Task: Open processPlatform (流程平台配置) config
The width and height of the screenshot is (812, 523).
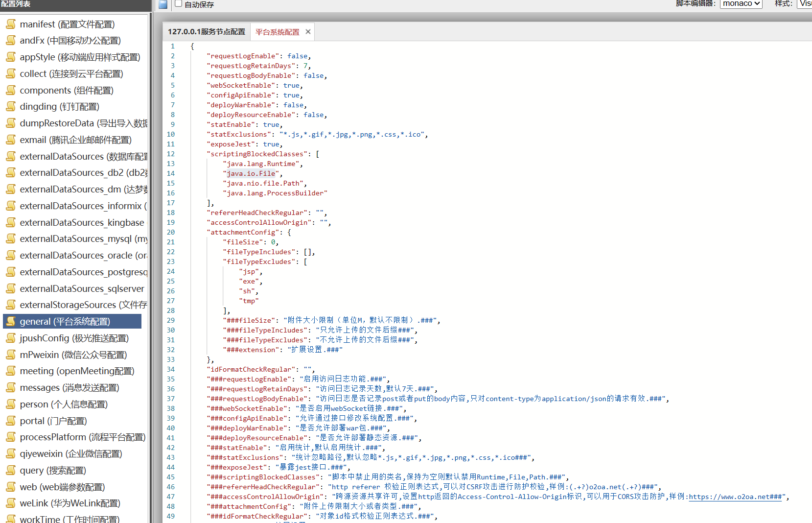Action: [82, 437]
